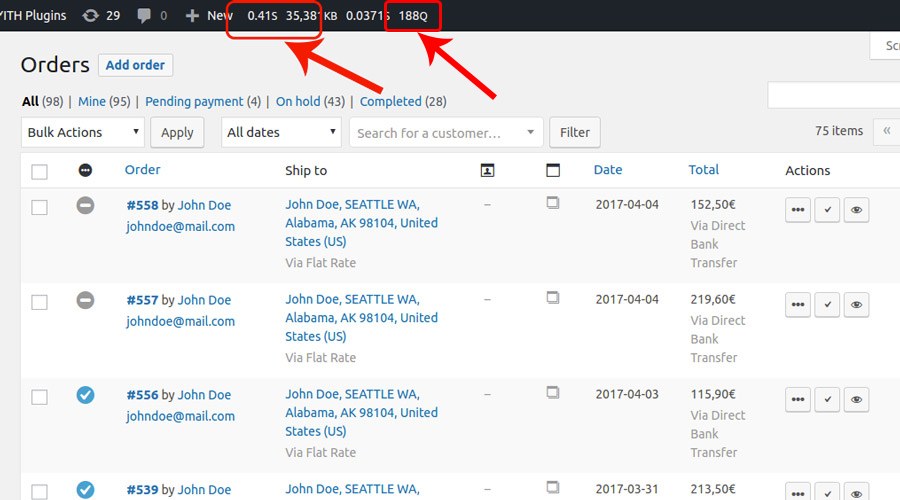Viewport: 900px width, 500px height.
Task: Open Search for a customer combo box
Action: (446, 133)
